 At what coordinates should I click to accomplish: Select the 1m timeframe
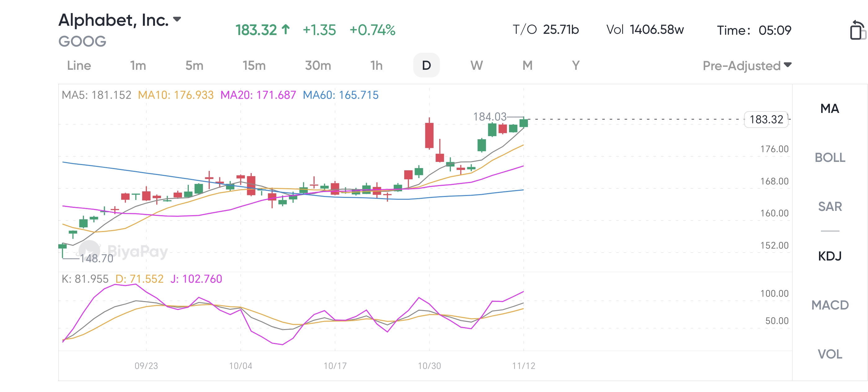[138, 65]
